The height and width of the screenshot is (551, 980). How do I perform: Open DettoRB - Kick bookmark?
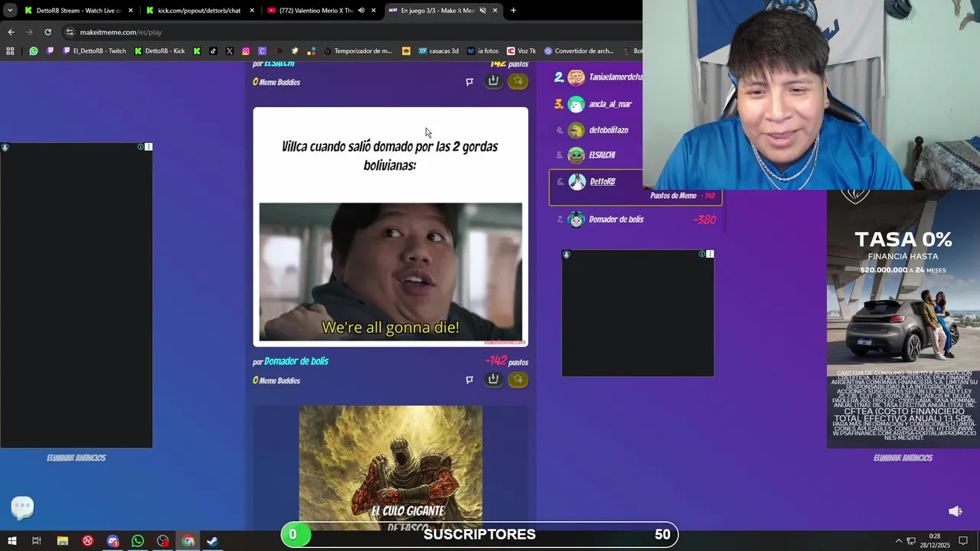click(159, 51)
